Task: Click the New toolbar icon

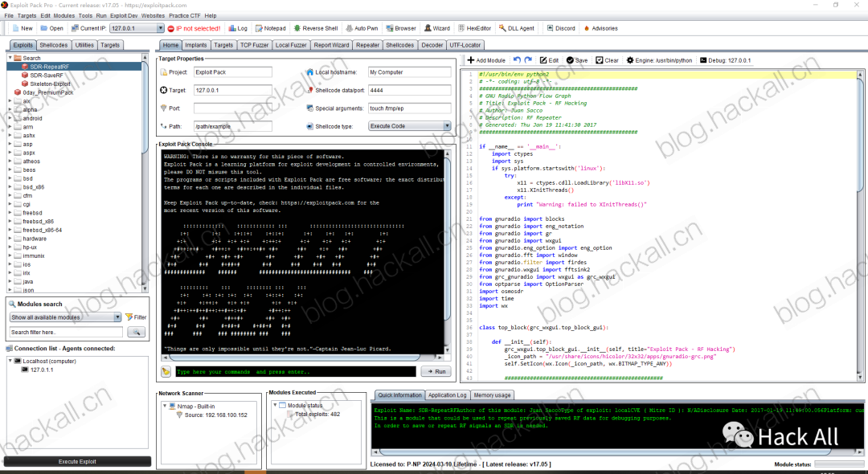Action: [x=23, y=28]
